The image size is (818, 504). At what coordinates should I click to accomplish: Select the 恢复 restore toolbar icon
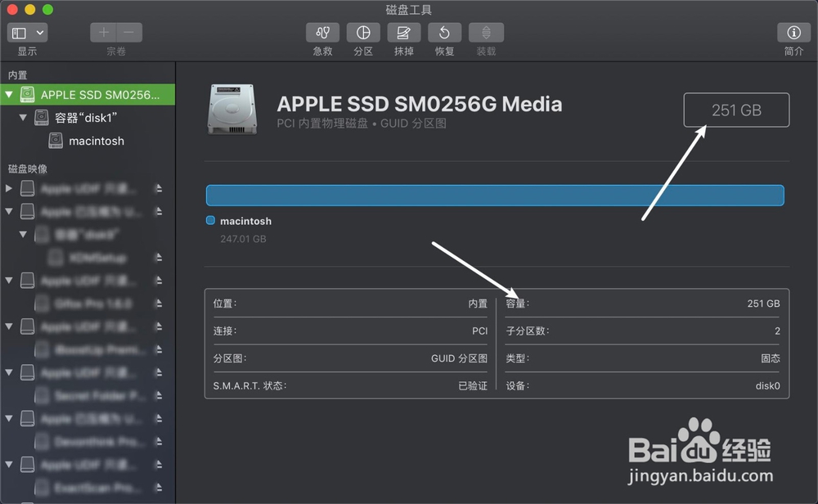[444, 33]
